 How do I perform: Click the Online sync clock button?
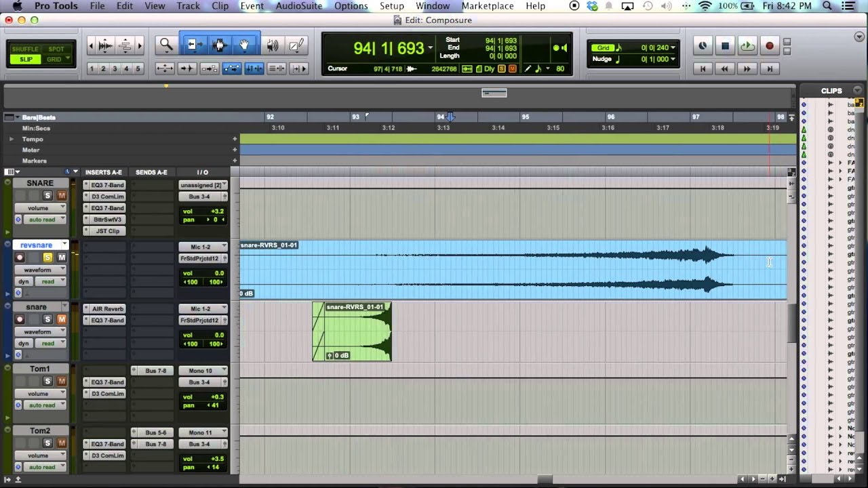703,46
